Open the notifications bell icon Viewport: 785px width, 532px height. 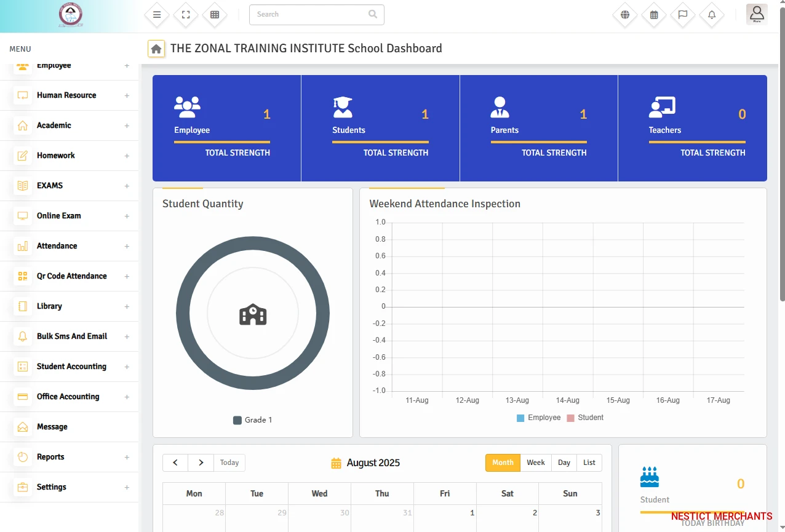(712, 15)
